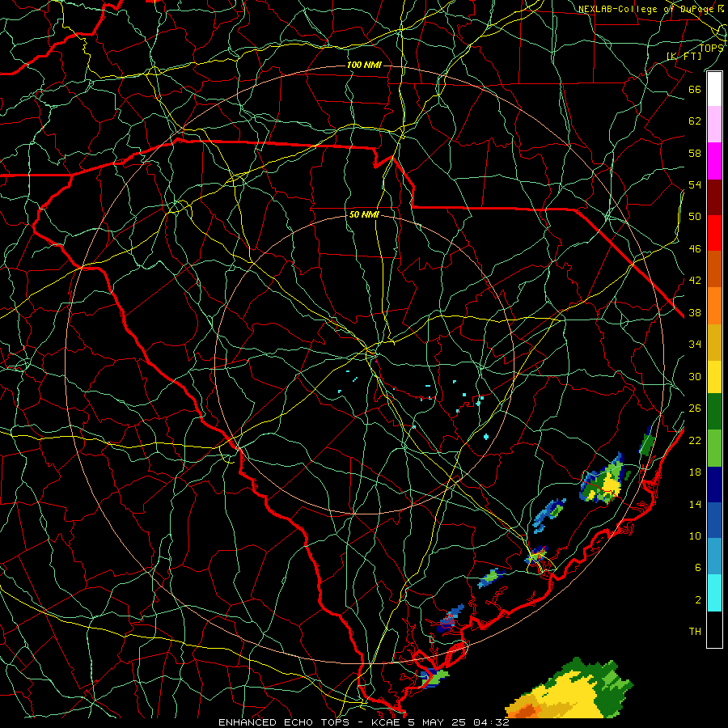Click the 'NEXLAB-College of DuPage' credit text

coord(645,9)
